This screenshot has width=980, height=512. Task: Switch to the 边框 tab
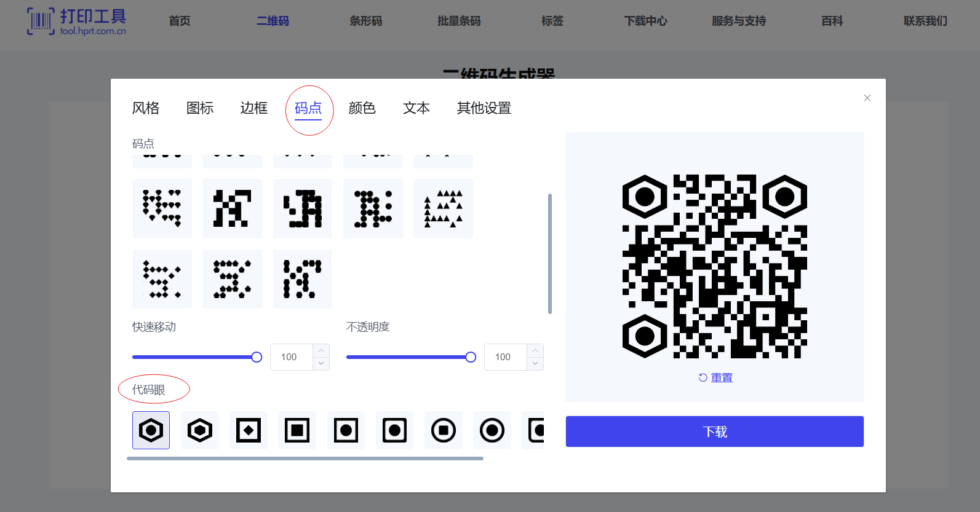point(254,108)
